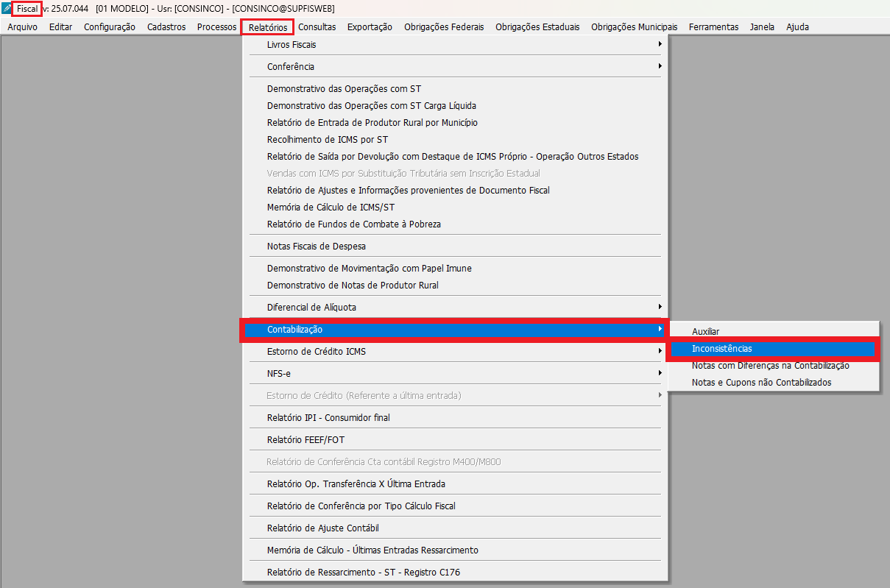
Task: Open Relatório de Conferência por Tipo Cálculo Fiscal
Action: tap(455, 506)
